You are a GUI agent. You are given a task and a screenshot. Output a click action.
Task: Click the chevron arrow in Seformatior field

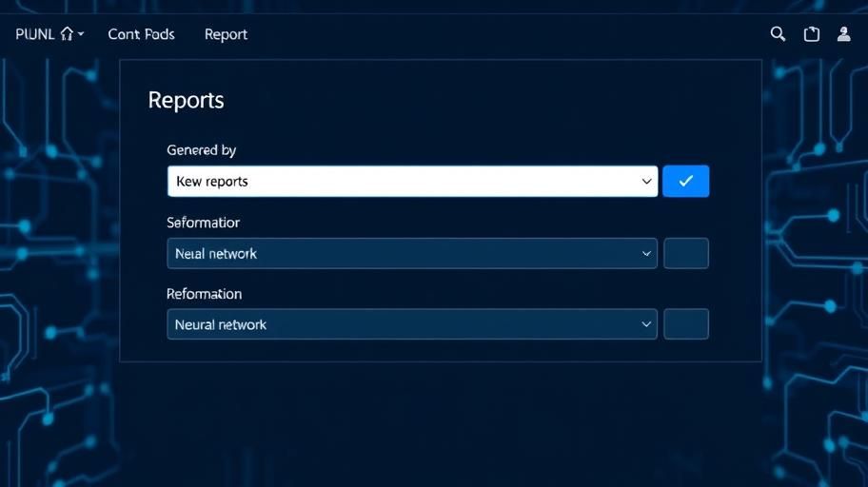647,254
